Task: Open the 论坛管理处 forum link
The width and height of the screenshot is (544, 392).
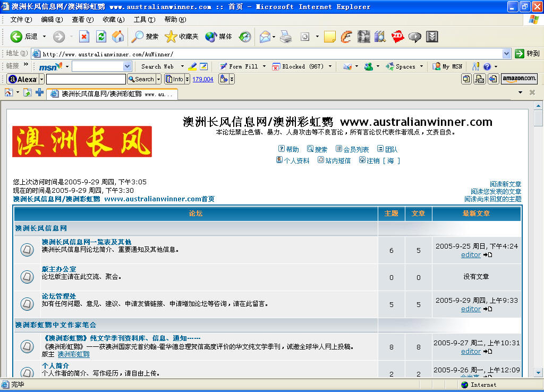Action: (58, 296)
